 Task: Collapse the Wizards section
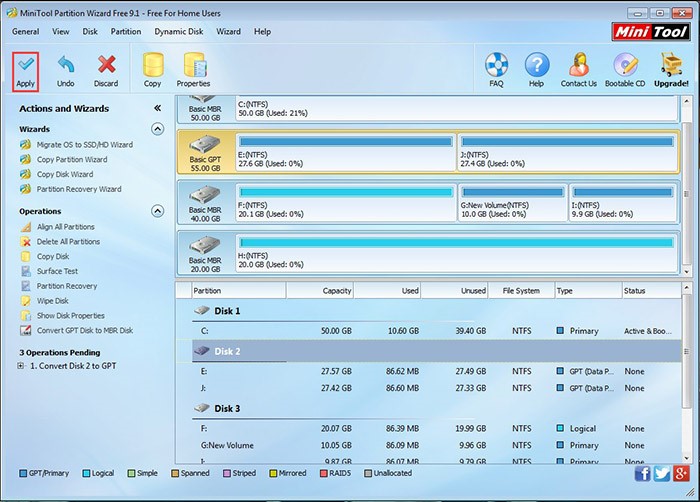coord(157,129)
